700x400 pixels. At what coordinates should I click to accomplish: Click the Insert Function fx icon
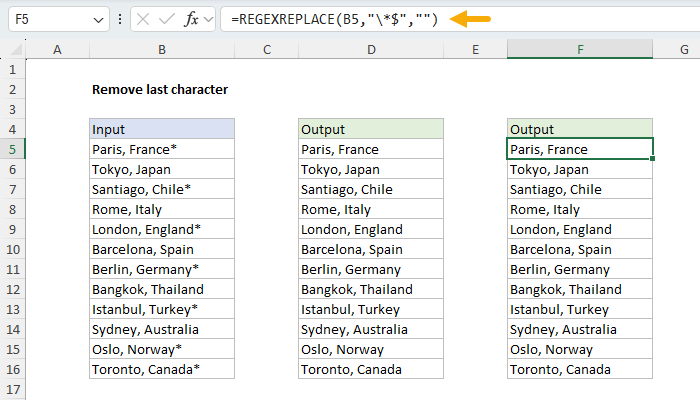(191, 19)
